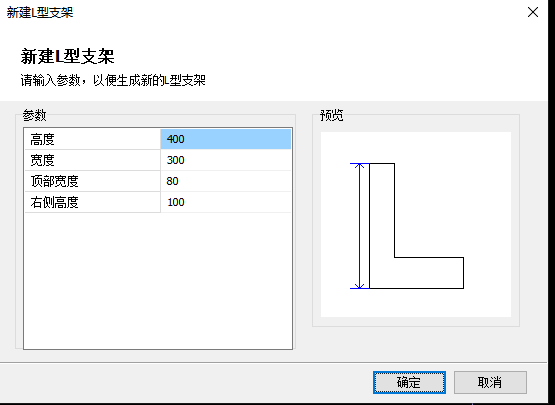The width and height of the screenshot is (555, 405).
Task: Click the vertical arm of the L-shape preview
Action: pyautogui.click(x=382, y=211)
